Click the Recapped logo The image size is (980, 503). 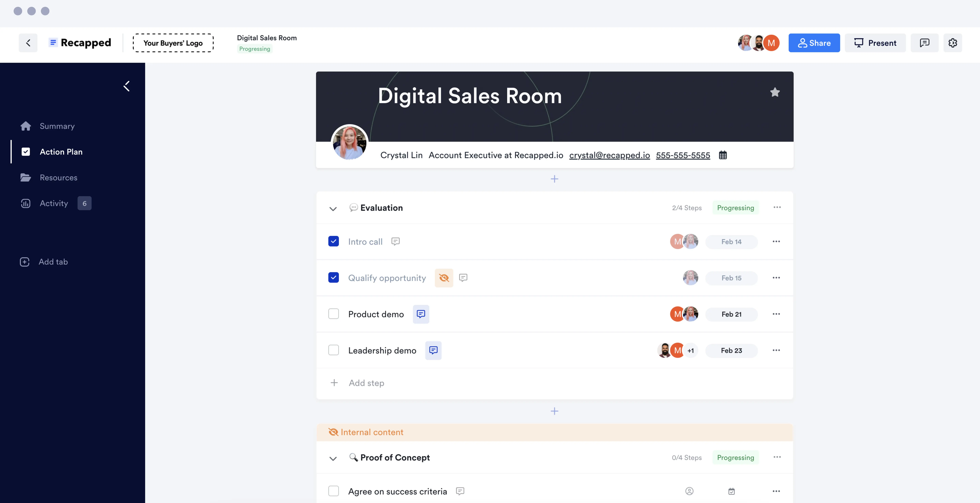click(x=80, y=43)
